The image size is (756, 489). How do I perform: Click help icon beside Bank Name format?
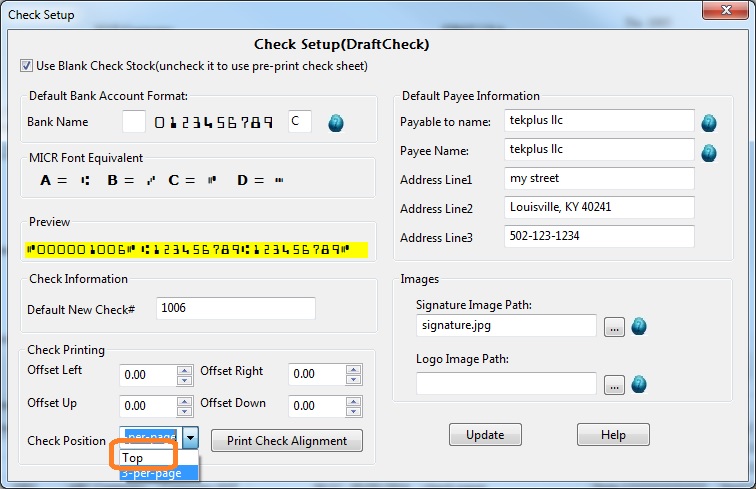click(x=337, y=122)
